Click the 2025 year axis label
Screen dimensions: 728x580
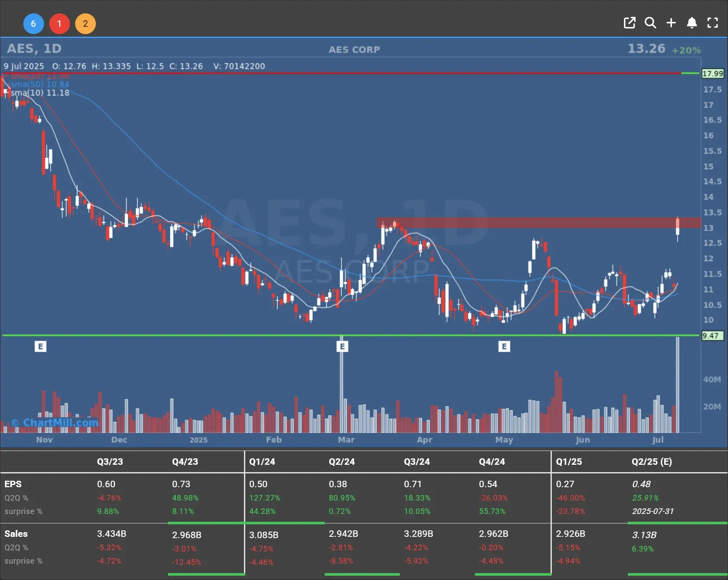(x=199, y=439)
